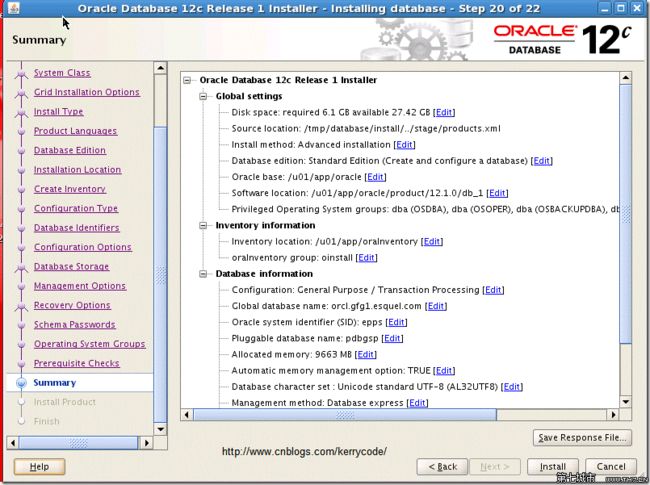Image resolution: width=650 pixels, height=485 pixels.
Task: Edit the Database edition setting
Action: 542,161
